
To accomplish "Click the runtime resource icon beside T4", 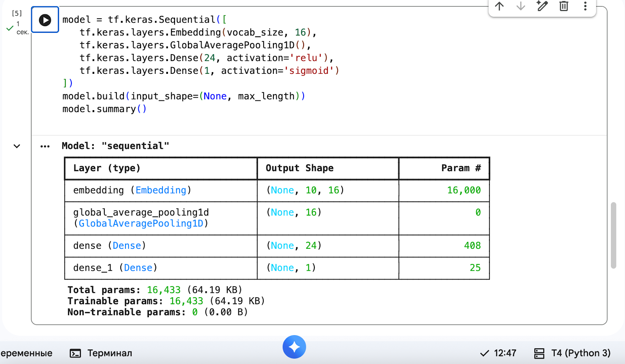I will (x=539, y=353).
